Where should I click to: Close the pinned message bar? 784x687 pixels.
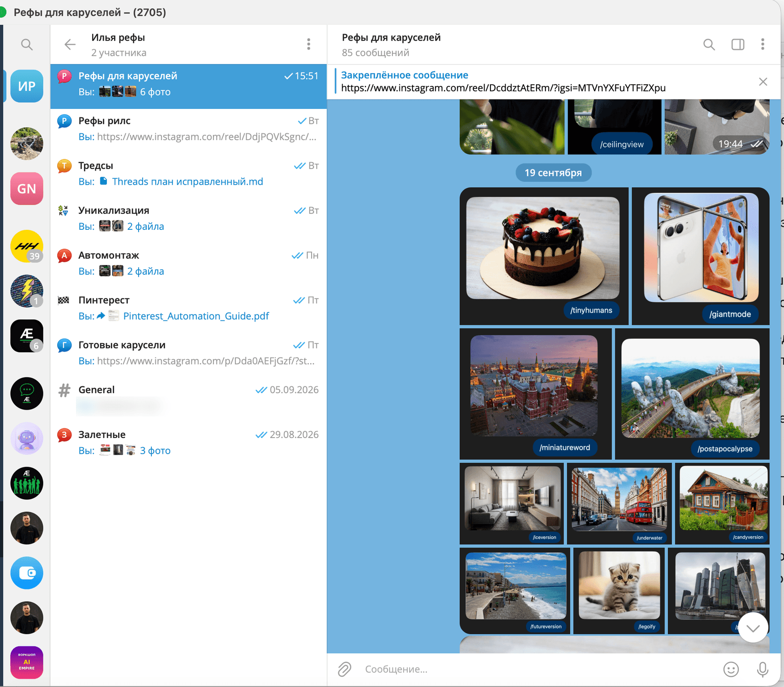pos(763,82)
